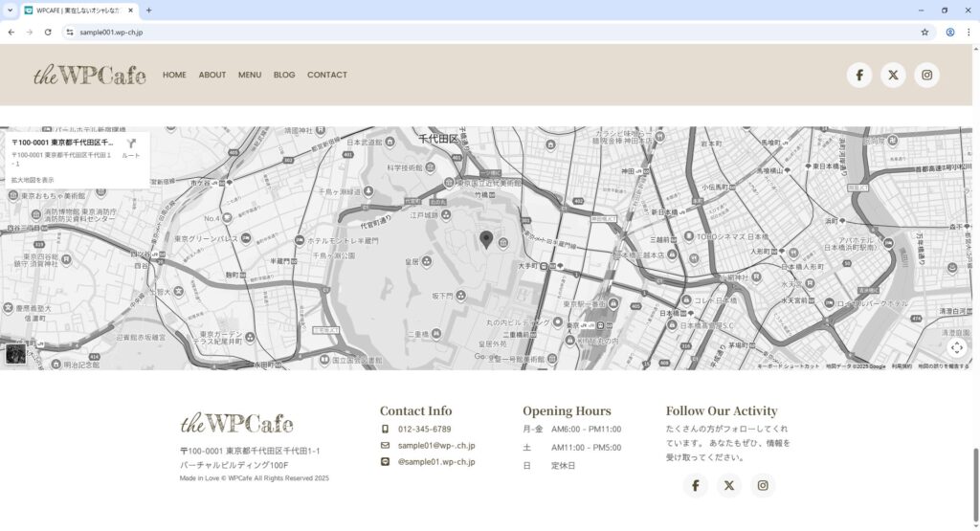Open the CONTACT page link
980x531 pixels.
pos(327,75)
